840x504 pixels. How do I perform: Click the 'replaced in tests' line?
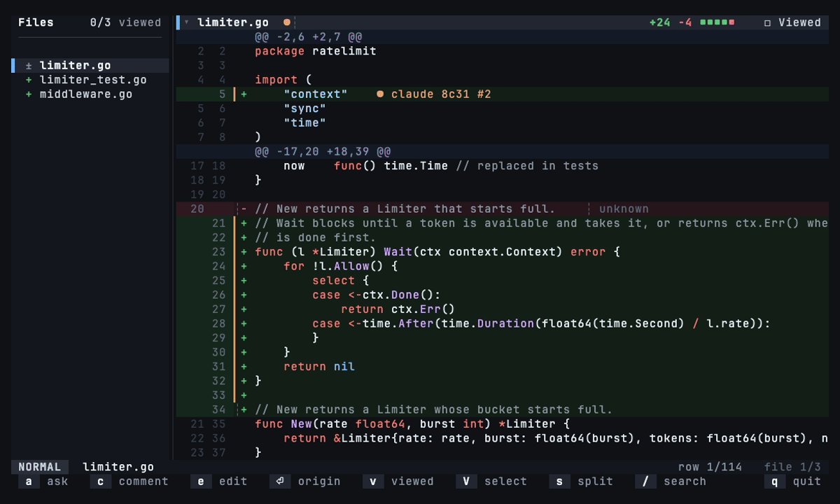503,166
